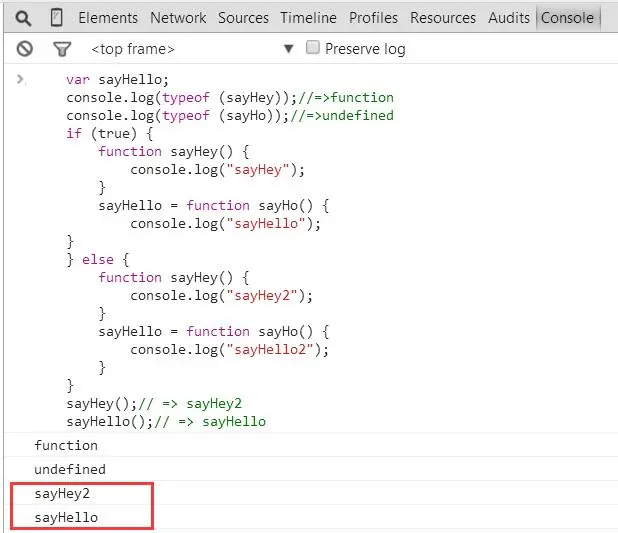Viewport: 618px width, 533px height.
Task: Click the magnifier inspect element icon
Action: tap(23, 18)
